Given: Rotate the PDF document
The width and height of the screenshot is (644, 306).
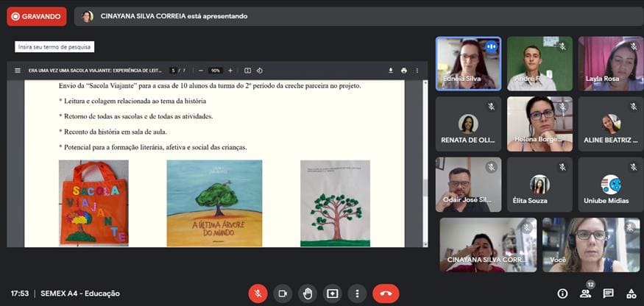Looking at the screenshot, I should [260, 71].
